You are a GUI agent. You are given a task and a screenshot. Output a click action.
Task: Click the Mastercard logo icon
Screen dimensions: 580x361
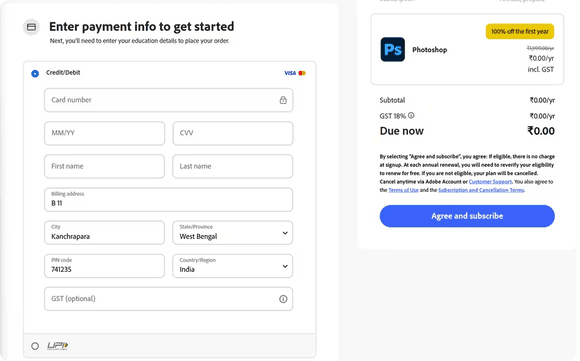tap(302, 73)
